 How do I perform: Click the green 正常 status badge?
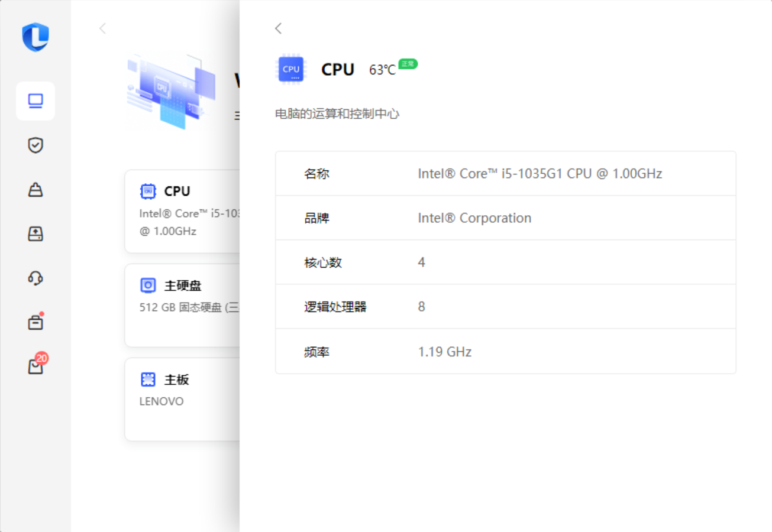tap(408, 64)
